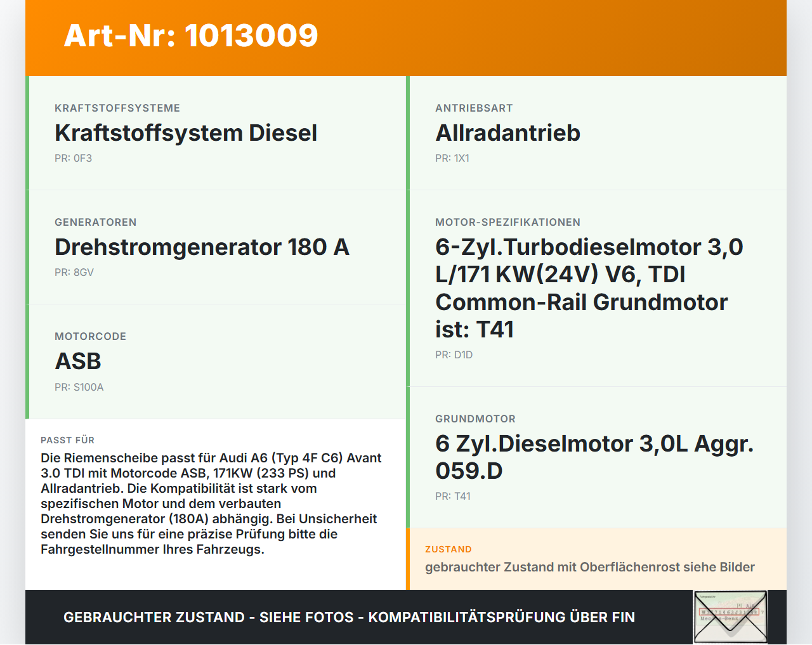
Task: Click the PR: 8GV code label
Action: pos(74,271)
